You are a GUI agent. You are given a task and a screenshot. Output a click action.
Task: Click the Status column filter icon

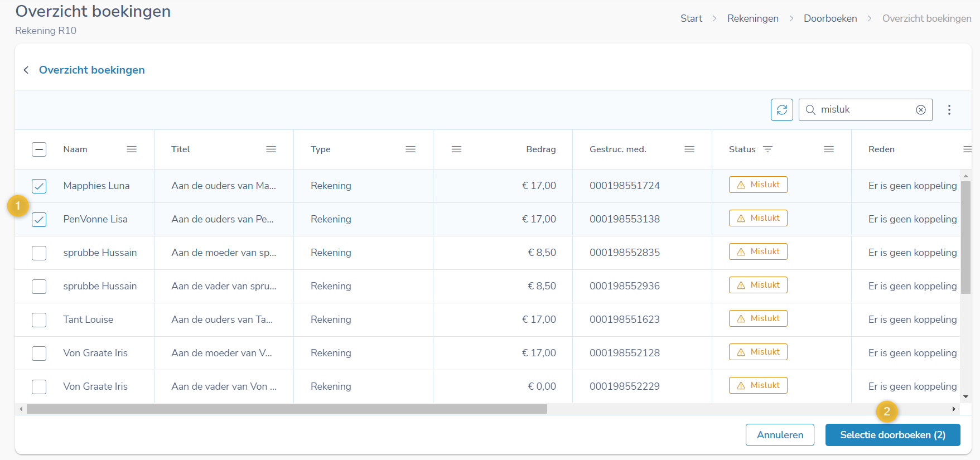[x=767, y=149]
